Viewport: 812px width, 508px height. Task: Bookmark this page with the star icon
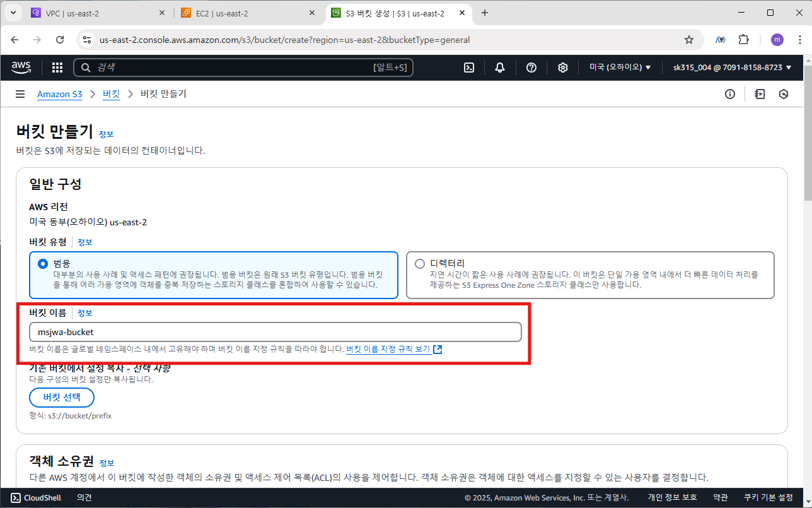[x=689, y=40]
